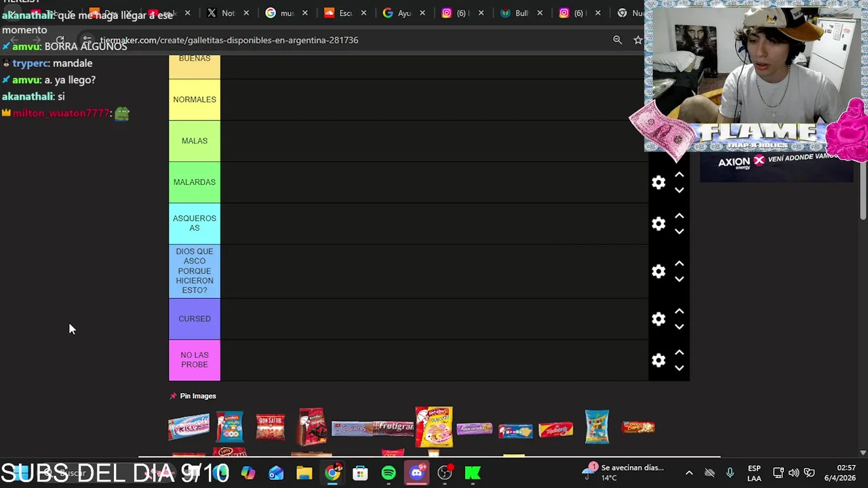Select the green MALAS tier label

pyautogui.click(x=195, y=141)
